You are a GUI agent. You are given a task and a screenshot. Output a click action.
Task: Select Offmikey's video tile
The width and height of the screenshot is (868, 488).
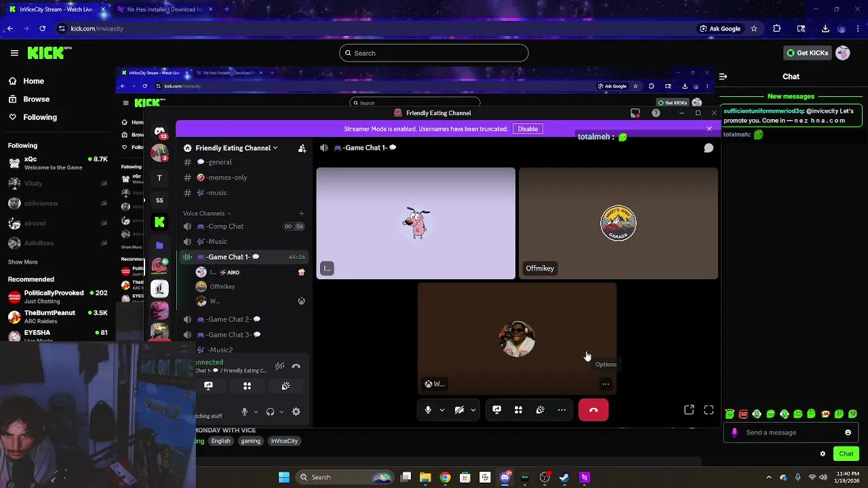pos(618,224)
